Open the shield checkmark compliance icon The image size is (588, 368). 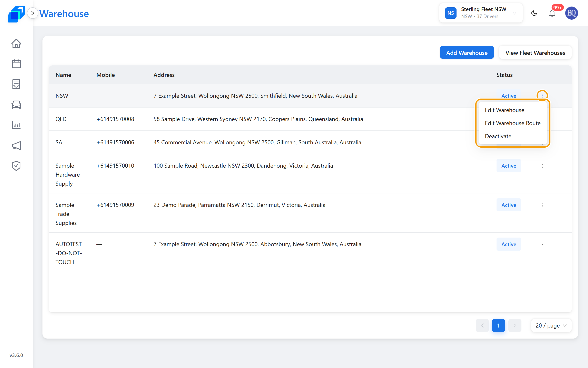click(x=16, y=166)
